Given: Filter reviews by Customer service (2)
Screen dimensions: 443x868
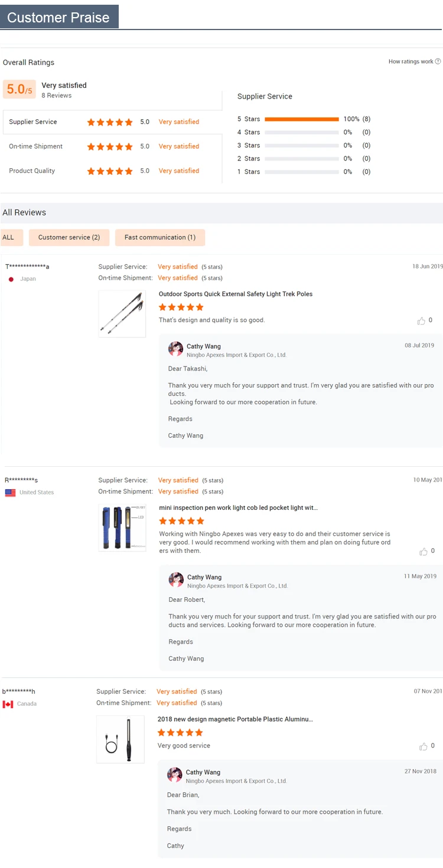Looking at the screenshot, I should point(69,237).
